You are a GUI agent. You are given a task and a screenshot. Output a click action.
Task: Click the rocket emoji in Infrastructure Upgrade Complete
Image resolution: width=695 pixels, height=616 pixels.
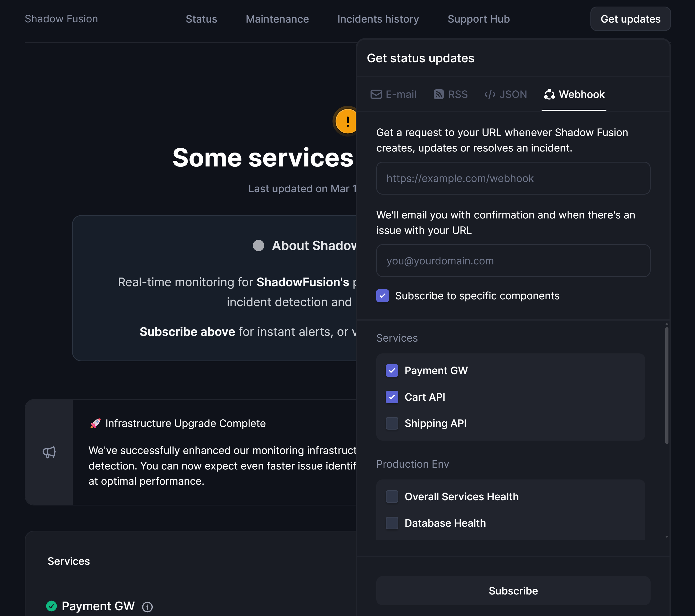point(96,423)
